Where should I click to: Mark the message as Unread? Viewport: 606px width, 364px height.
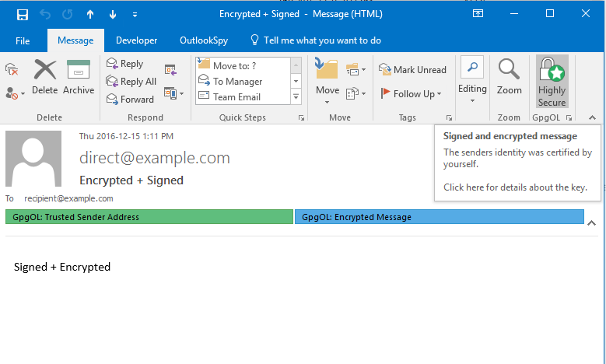pos(412,70)
